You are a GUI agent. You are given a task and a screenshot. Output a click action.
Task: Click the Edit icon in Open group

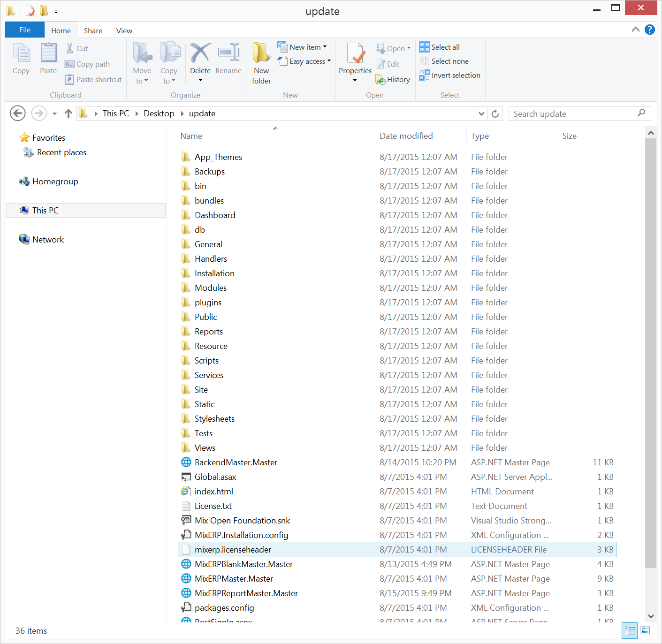(x=380, y=64)
